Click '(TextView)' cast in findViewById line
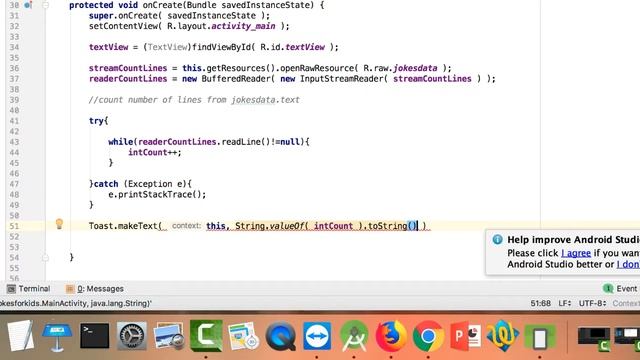 [x=167, y=47]
